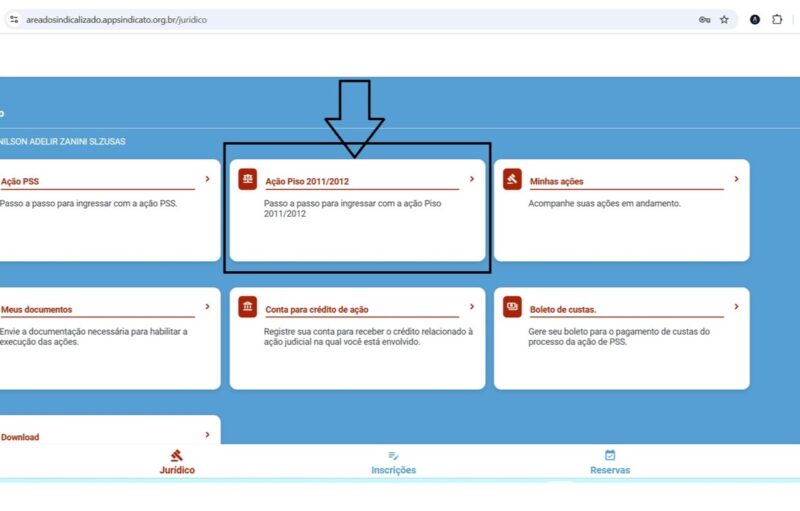Expand the Ação PSS card chevron
This screenshot has width=800, height=511.
pos(207,179)
